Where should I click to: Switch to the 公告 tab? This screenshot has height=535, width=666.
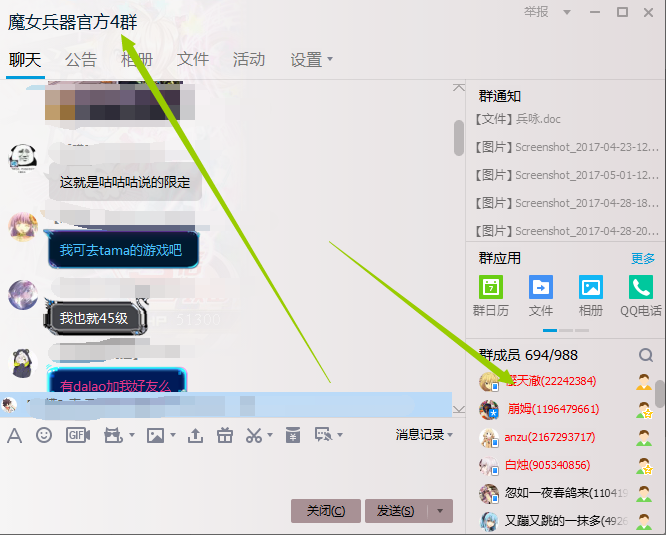(x=81, y=59)
